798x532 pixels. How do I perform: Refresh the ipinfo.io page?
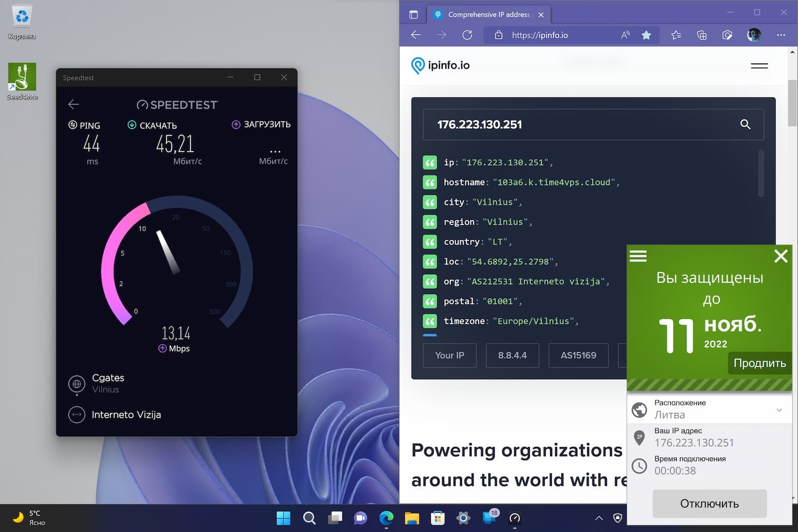click(467, 35)
